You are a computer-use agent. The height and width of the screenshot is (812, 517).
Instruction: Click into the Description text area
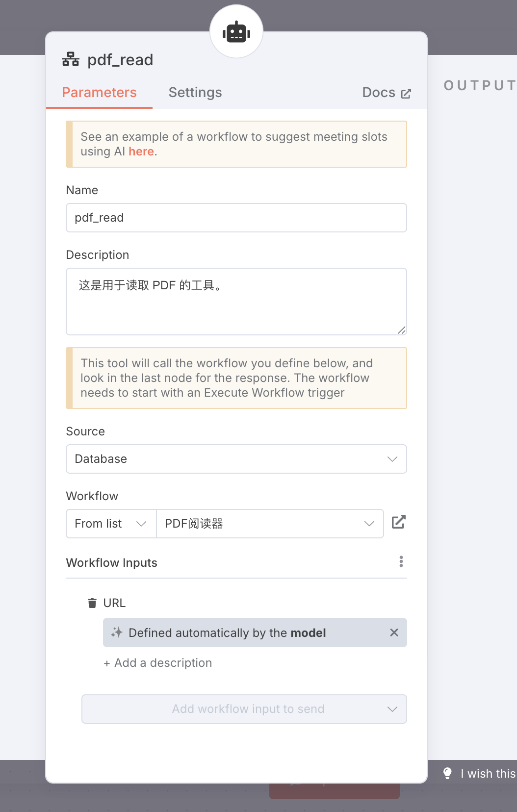pyautogui.click(x=236, y=301)
